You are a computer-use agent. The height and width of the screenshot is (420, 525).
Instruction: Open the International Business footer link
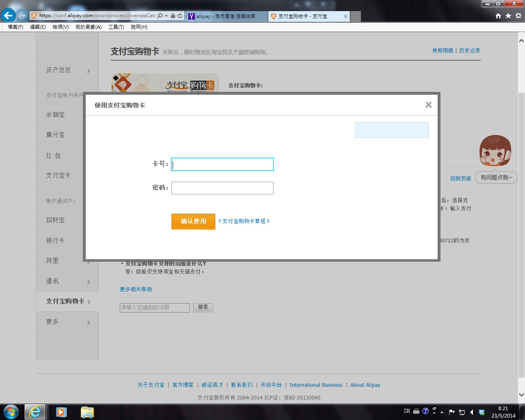[316, 385]
